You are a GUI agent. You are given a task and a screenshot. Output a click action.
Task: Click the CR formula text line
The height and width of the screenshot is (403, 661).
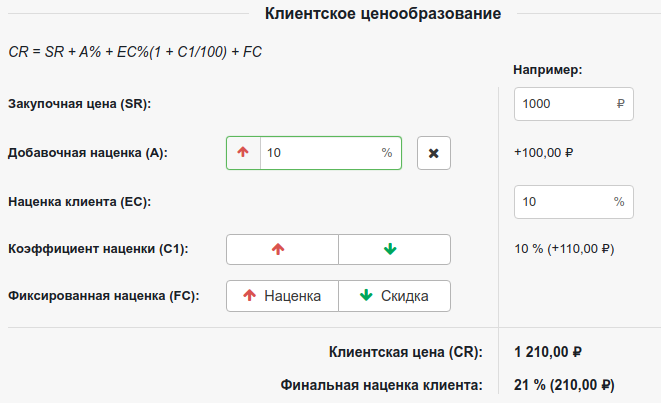[x=134, y=51]
